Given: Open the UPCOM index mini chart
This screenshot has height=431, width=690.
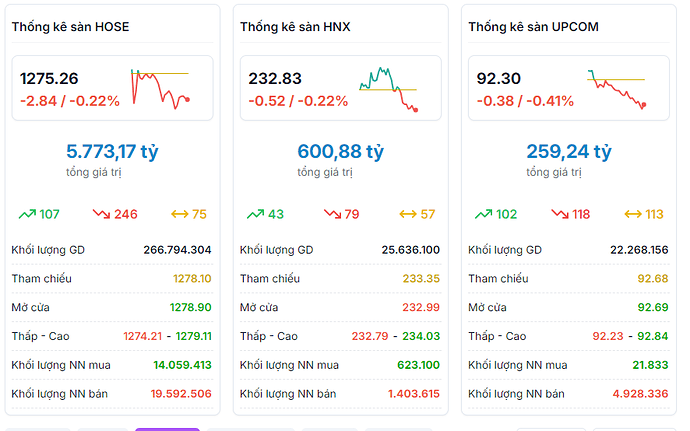Looking at the screenshot, I should tap(617, 88).
